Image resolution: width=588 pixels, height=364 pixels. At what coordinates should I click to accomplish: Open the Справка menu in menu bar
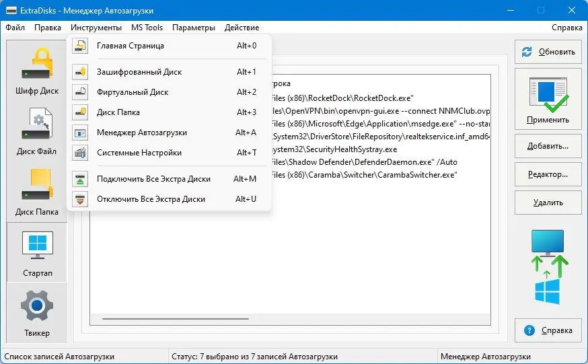(x=566, y=28)
